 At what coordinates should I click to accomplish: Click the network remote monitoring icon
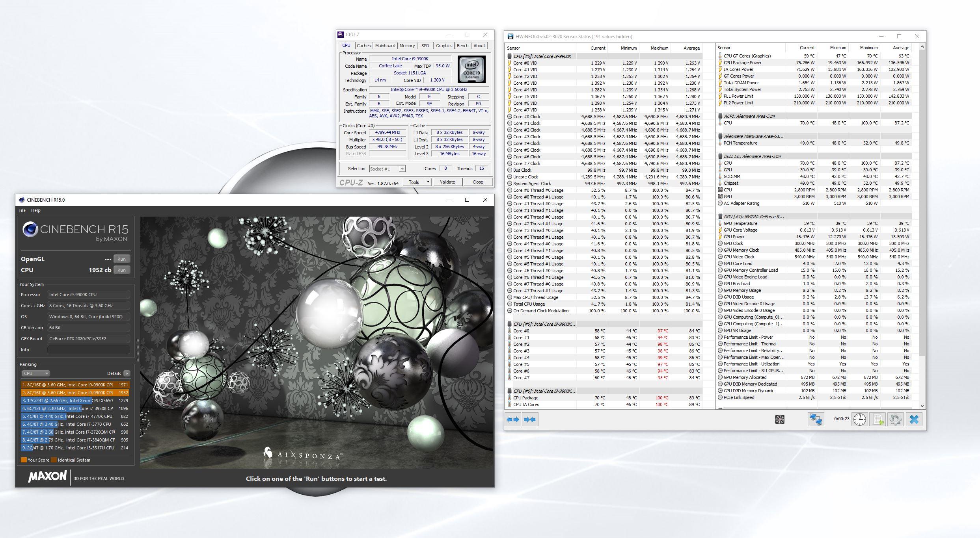815,419
